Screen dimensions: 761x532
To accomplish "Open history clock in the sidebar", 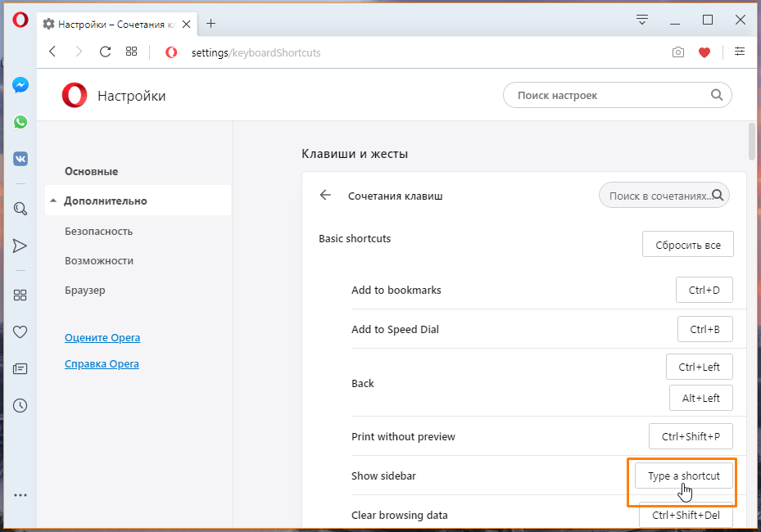I will tap(20, 405).
